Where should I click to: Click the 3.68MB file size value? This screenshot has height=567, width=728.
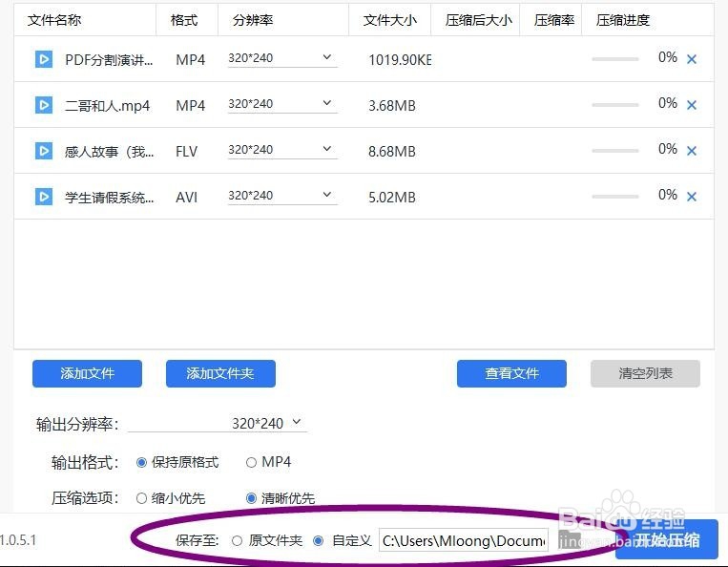point(392,106)
